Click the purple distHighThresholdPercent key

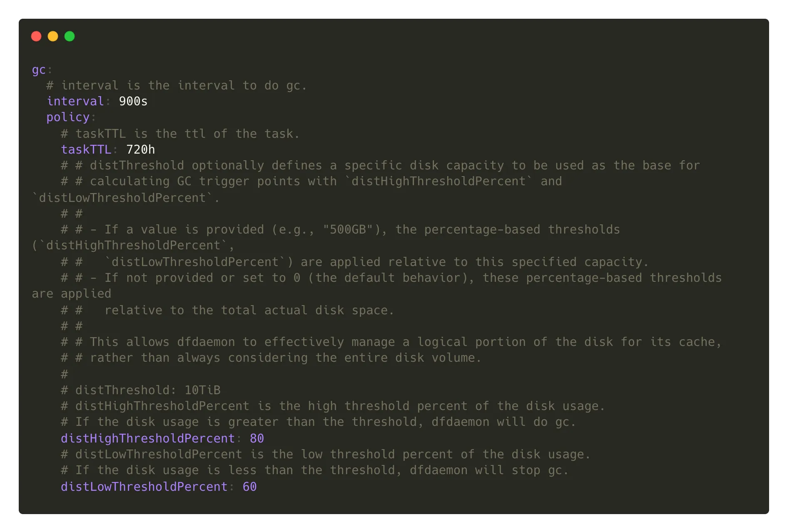click(x=148, y=438)
